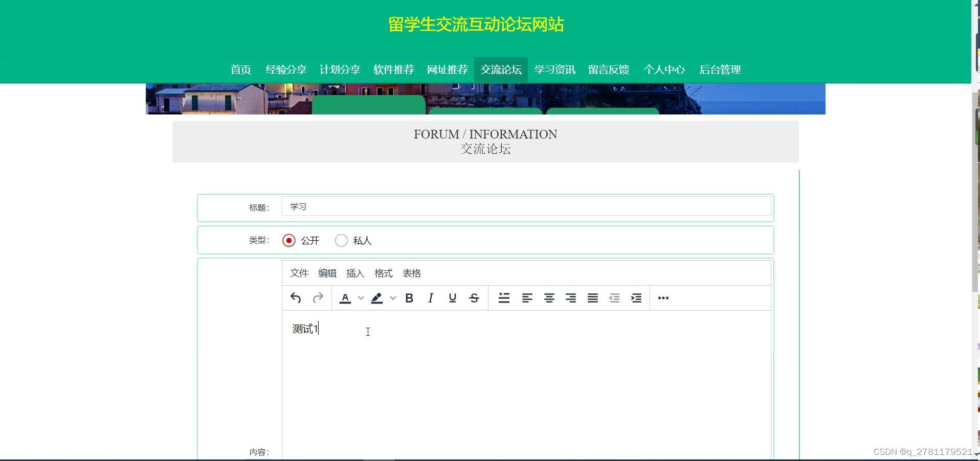Select the 公开 radio button
This screenshot has height=461, width=980.
(x=289, y=240)
